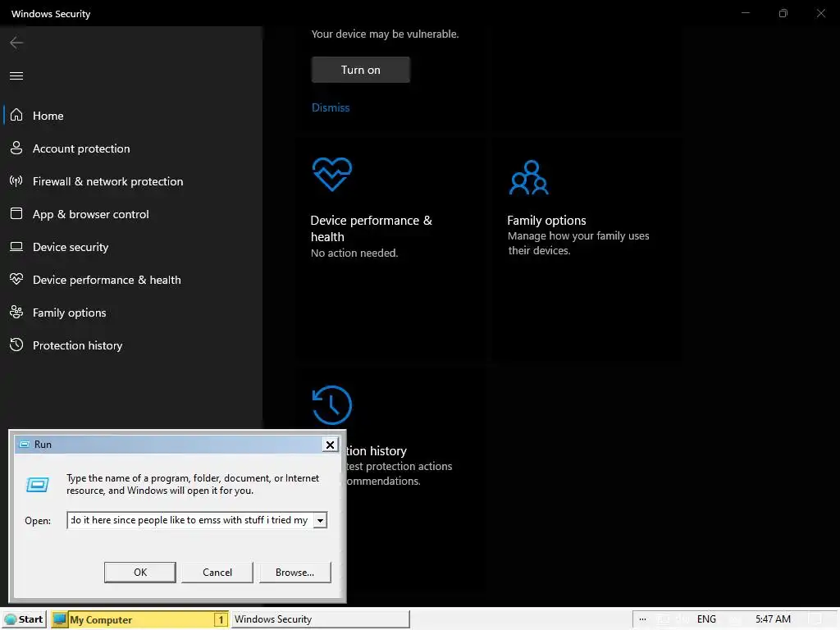Image resolution: width=840 pixels, height=630 pixels.
Task: Click the Start button on taskbar
Action: click(x=24, y=619)
